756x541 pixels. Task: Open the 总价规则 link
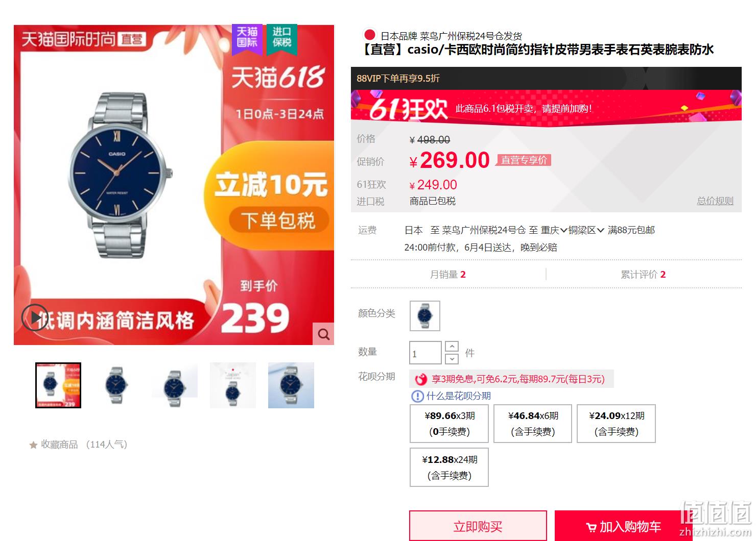[715, 201]
